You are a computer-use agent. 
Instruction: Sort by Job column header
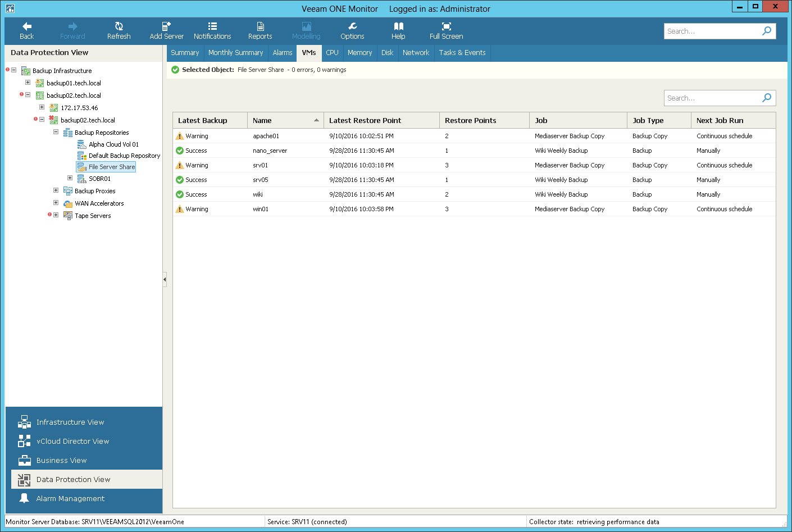click(578, 120)
